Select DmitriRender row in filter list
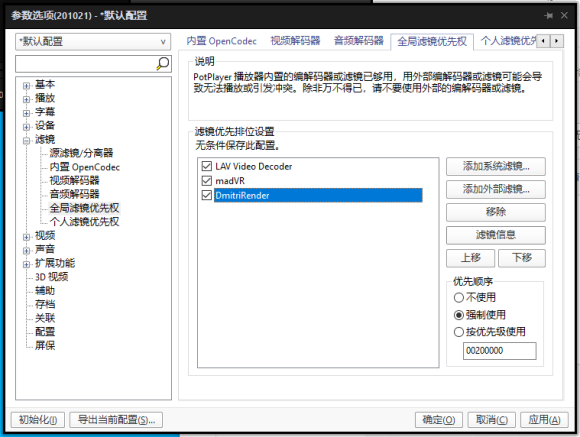Image resolution: width=580 pixels, height=437 pixels. coord(318,195)
